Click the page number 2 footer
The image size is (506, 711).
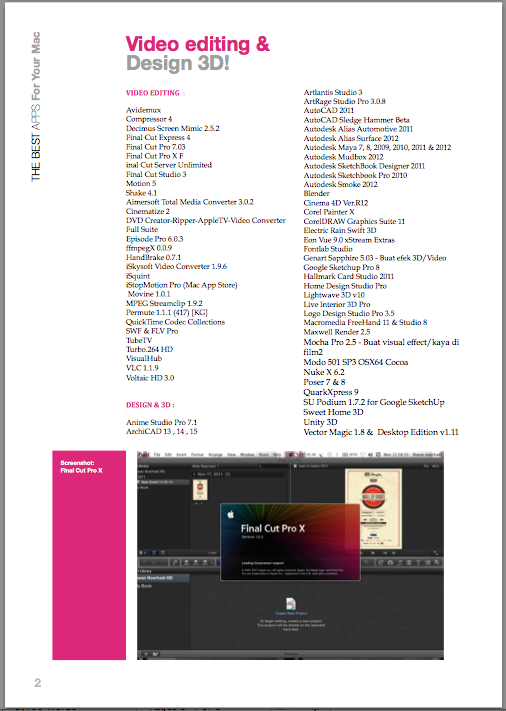click(38, 682)
